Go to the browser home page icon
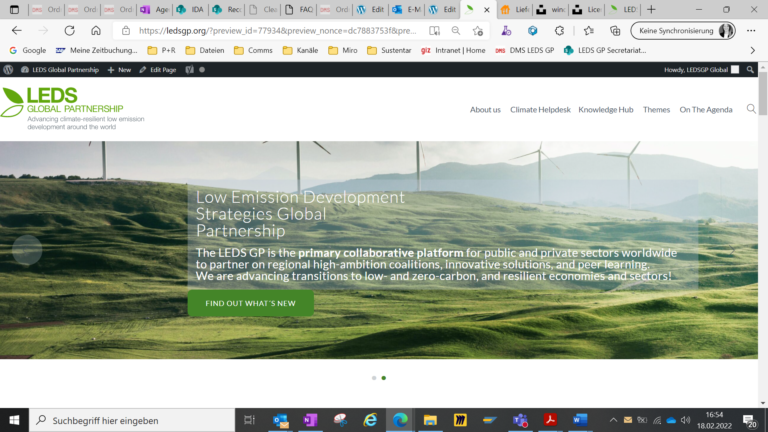The image size is (768, 432). [96, 30]
